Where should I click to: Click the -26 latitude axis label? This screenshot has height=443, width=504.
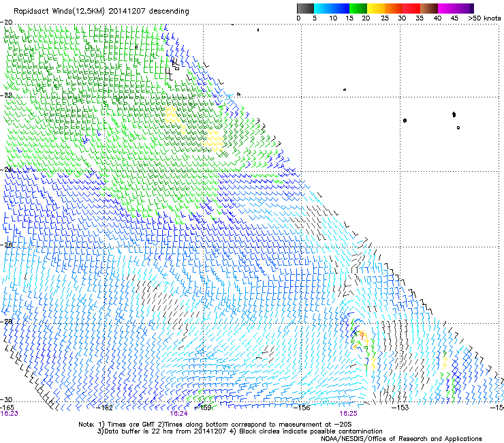click(6, 245)
